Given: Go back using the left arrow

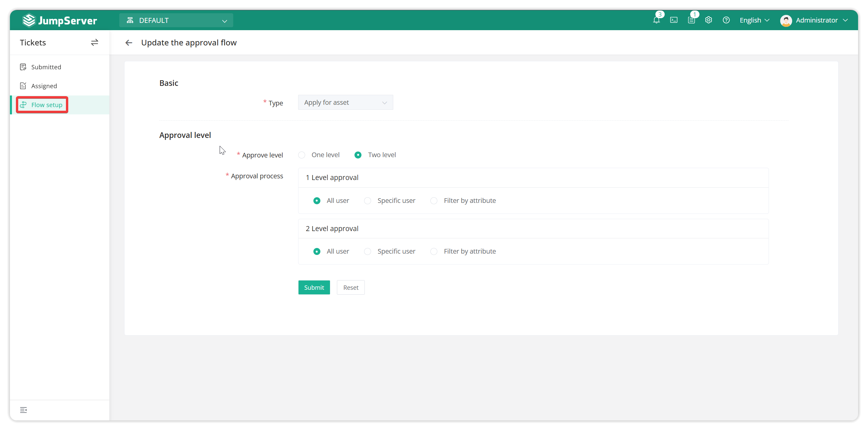Looking at the screenshot, I should pos(129,43).
